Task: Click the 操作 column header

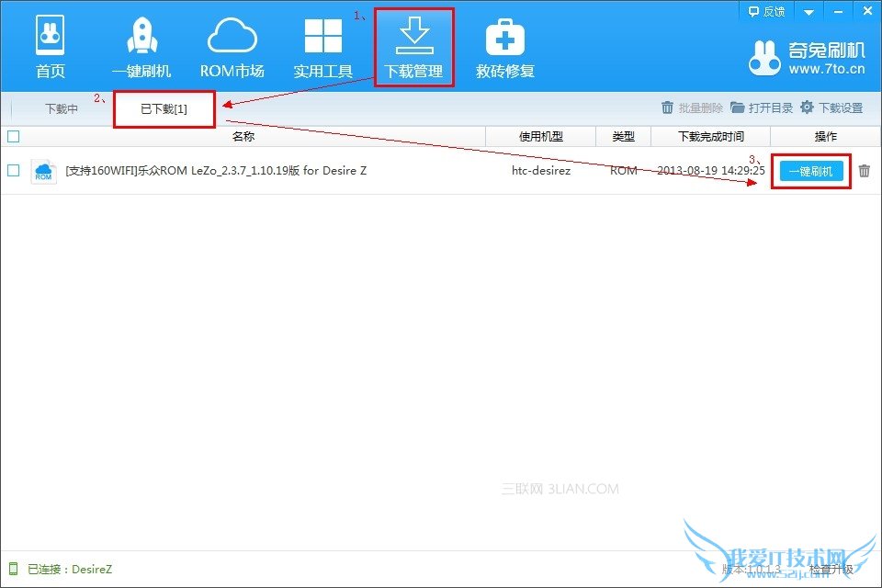Action: pos(825,136)
